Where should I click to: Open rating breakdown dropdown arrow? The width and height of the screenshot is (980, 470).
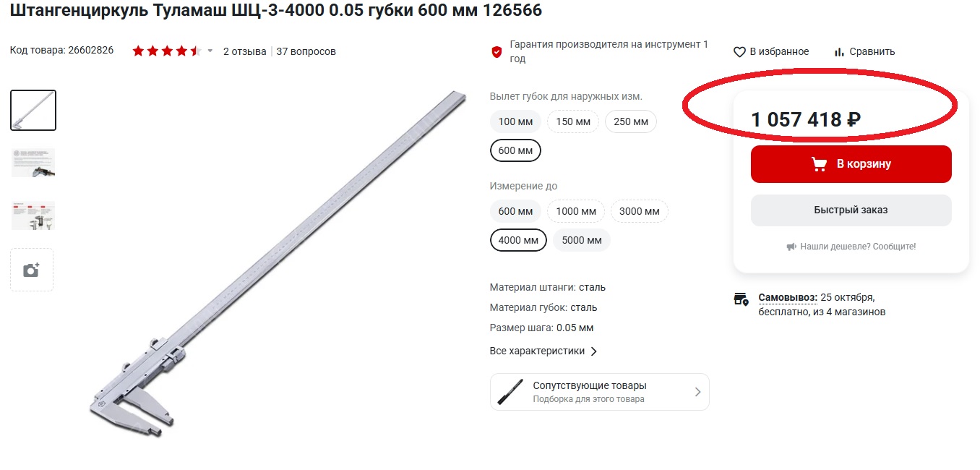coord(210,51)
